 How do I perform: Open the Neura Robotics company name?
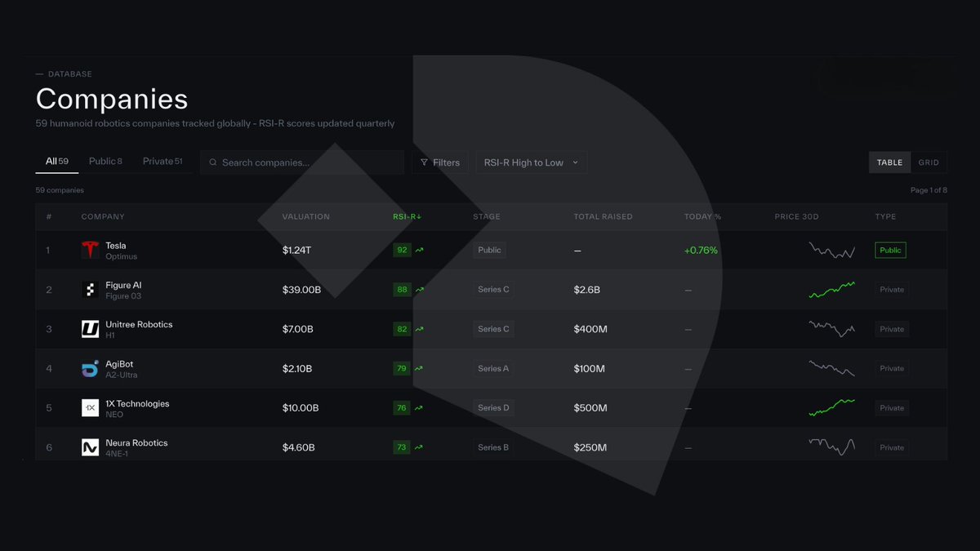pyautogui.click(x=136, y=442)
